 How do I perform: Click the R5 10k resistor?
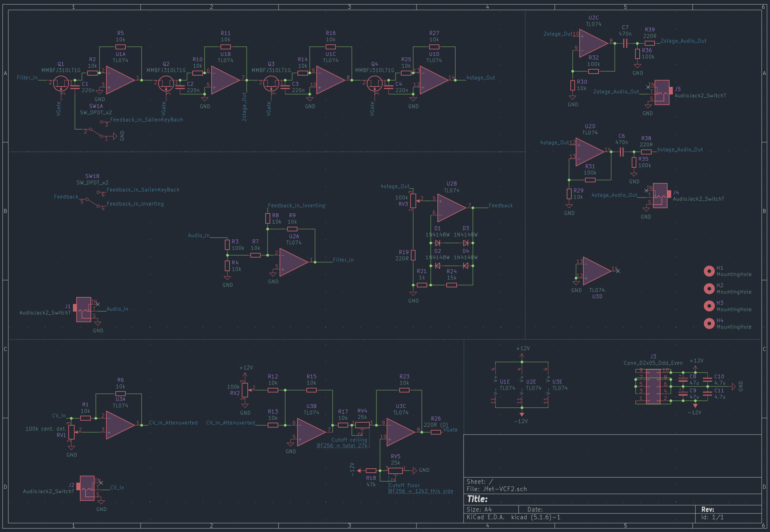tap(120, 47)
